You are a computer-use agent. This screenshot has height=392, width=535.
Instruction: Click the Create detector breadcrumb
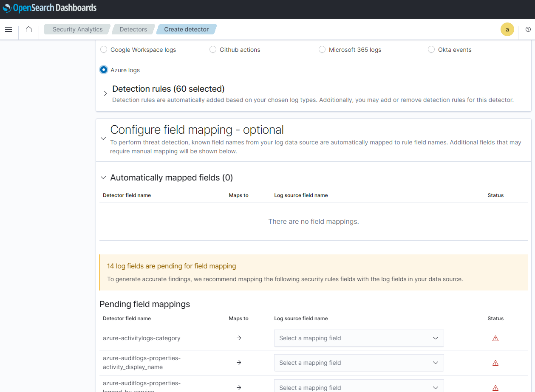tap(186, 29)
